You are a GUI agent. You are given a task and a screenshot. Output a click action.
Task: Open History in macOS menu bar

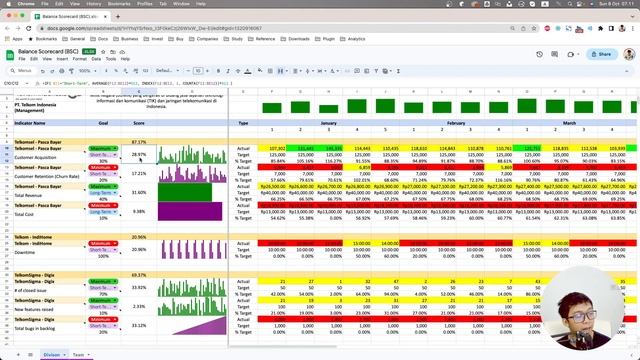coord(93,4)
